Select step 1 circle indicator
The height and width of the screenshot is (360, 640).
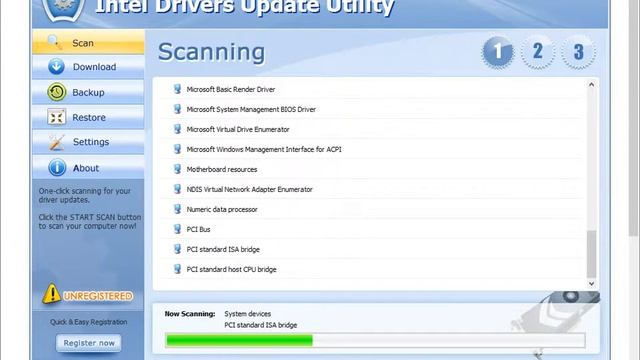498,52
